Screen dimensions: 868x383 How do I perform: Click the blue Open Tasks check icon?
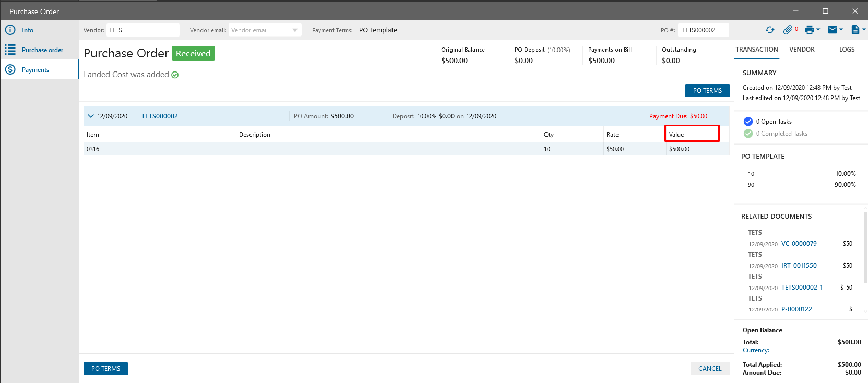(x=748, y=122)
